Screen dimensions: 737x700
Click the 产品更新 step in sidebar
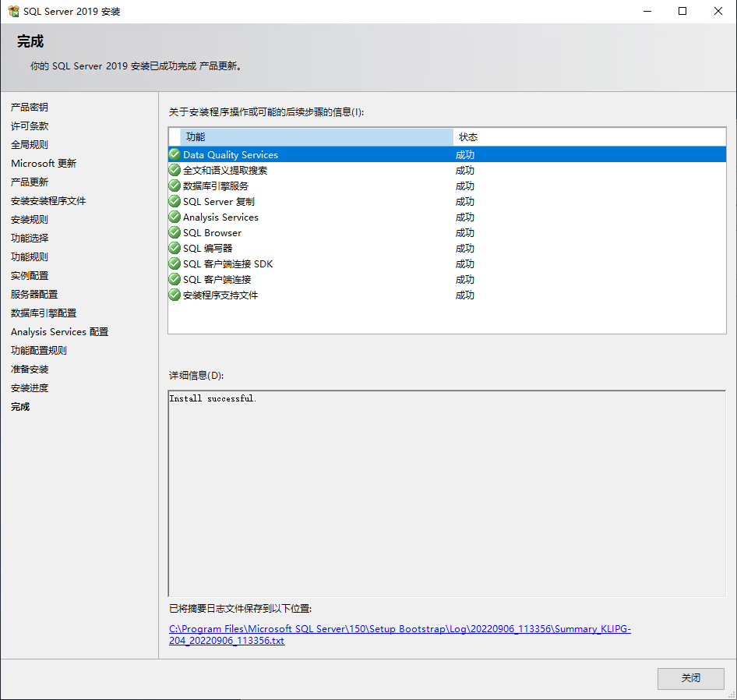tap(29, 182)
